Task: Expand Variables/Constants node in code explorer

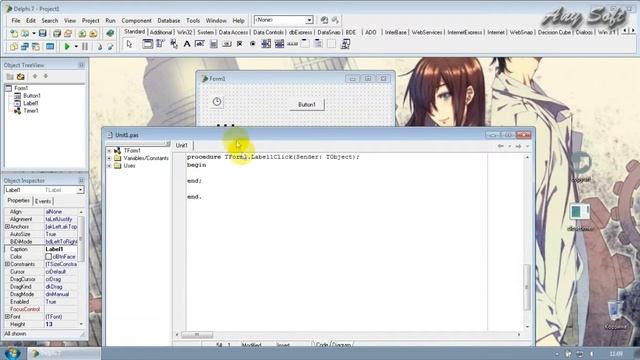Action: pos(109,158)
